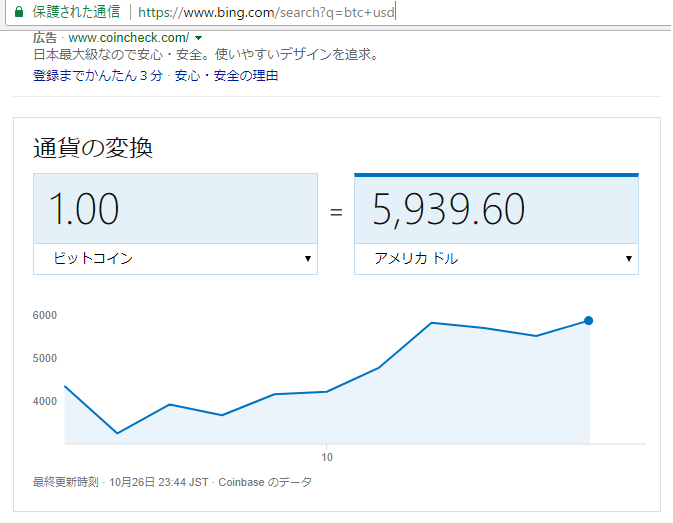
Task: Click the green secure lock icon
Action: (x=18, y=12)
